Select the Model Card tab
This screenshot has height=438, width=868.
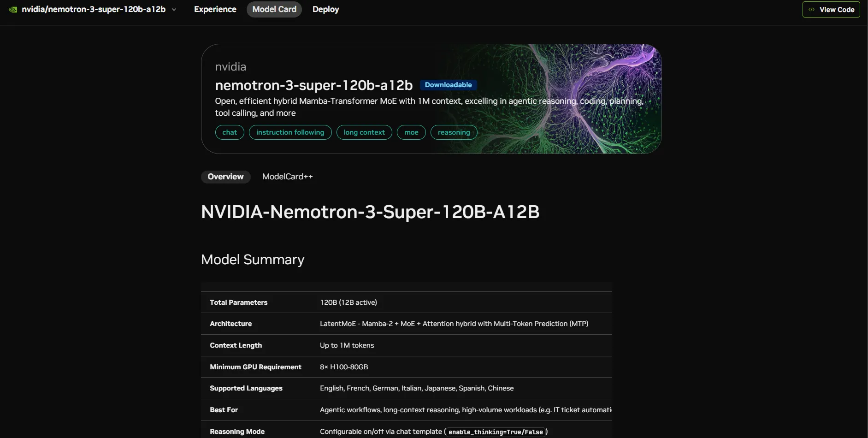pos(274,9)
